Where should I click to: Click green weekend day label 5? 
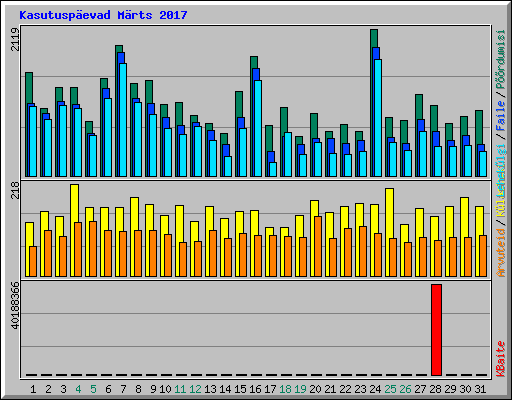[93, 389]
